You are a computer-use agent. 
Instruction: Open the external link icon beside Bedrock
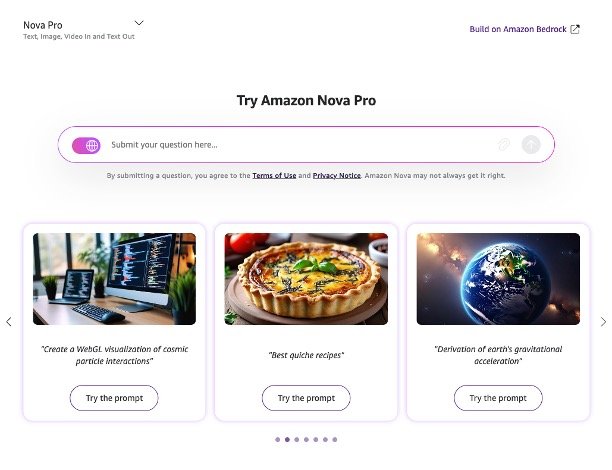click(575, 29)
